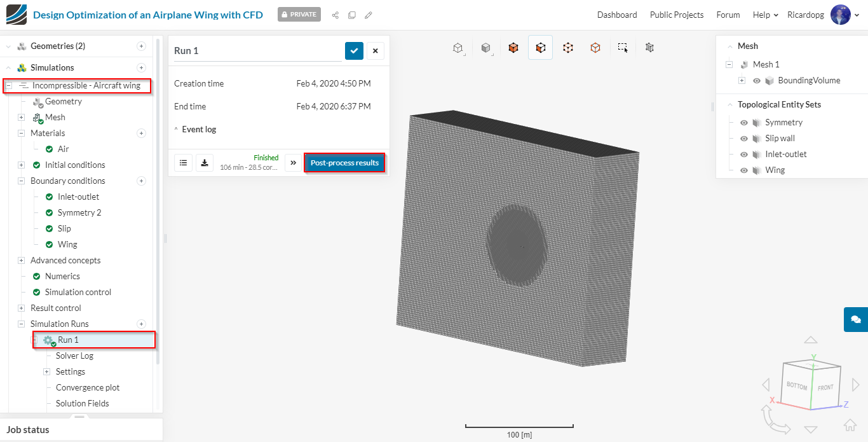Expand the Result control node

click(x=21, y=308)
